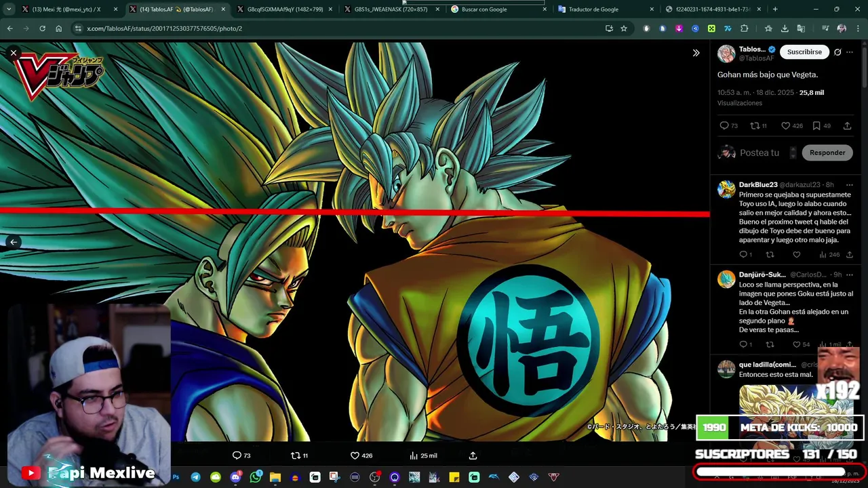Repost DarkBlue23's comment
Image resolution: width=868 pixels, height=488 pixels.
tap(770, 255)
